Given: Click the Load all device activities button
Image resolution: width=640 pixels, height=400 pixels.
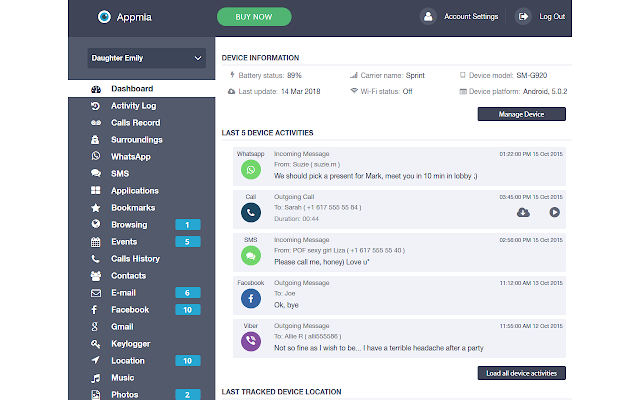Looking at the screenshot, I should [x=522, y=373].
